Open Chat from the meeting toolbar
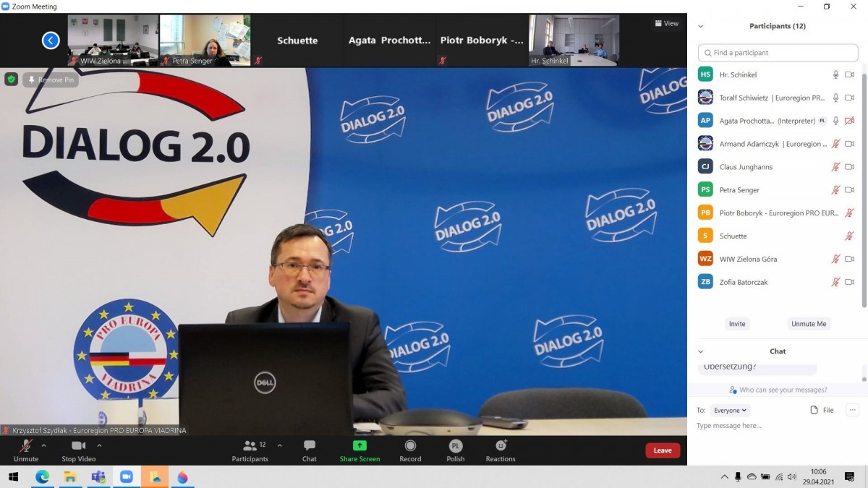This screenshot has height=488, width=868. pos(310,450)
